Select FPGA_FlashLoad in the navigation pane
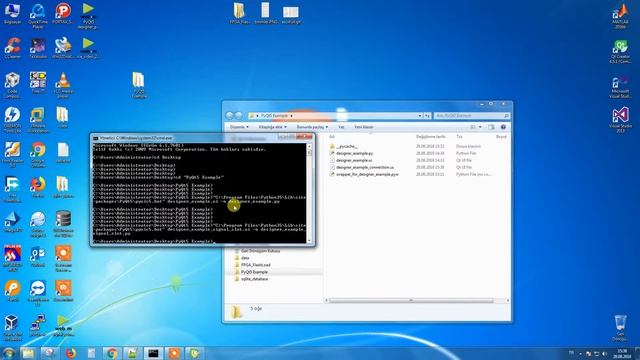Viewport: 640px width, 360px height. pyautogui.click(x=255, y=265)
